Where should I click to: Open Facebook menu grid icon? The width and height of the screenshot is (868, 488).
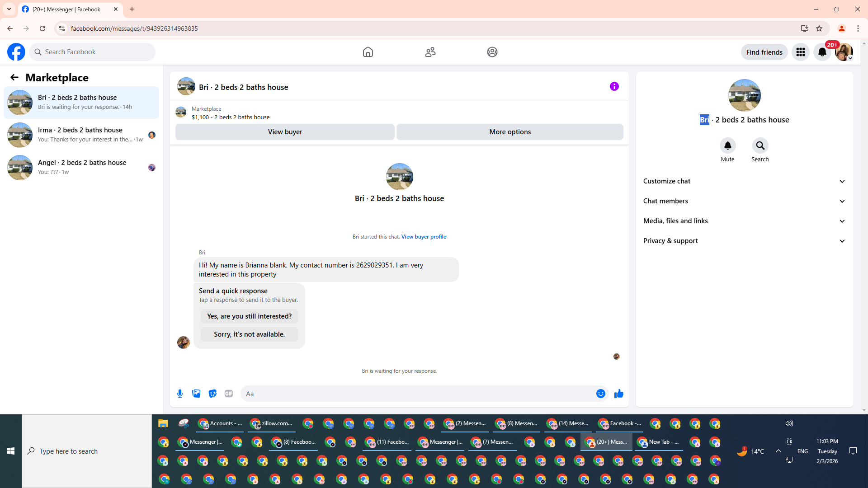[800, 52]
